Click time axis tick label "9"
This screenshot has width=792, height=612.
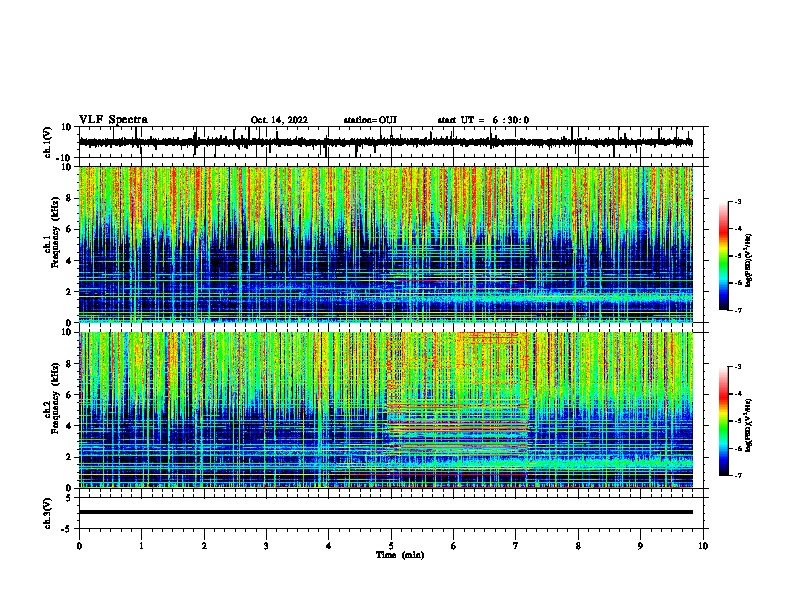[640, 545]
